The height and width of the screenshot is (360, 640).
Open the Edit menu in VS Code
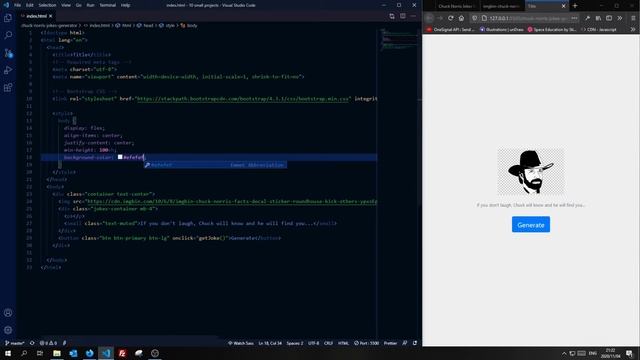(29, 5)
